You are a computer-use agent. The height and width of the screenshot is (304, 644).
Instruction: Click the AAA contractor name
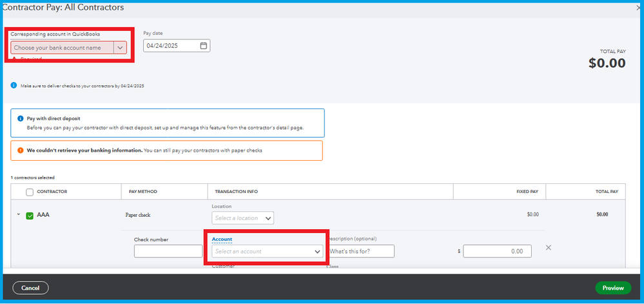point(43,214)
